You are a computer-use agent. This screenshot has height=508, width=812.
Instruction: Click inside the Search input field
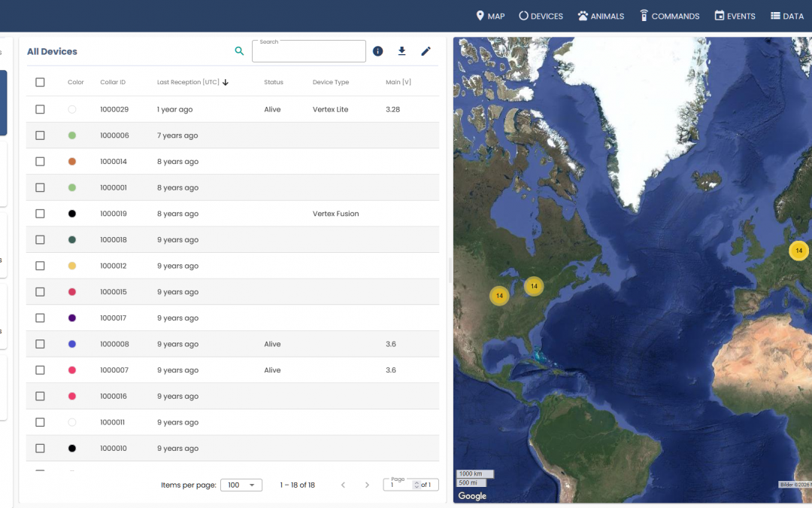point(308,52)
